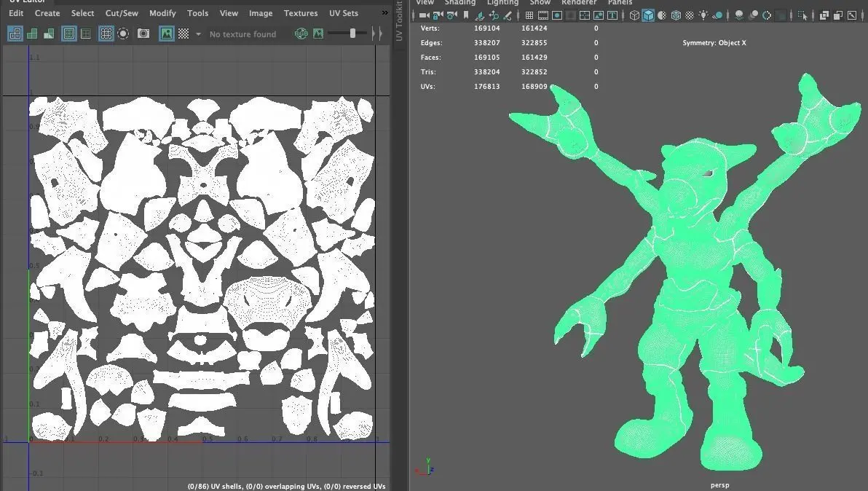Toggle wireframe on shaded icon

point(675,15)
